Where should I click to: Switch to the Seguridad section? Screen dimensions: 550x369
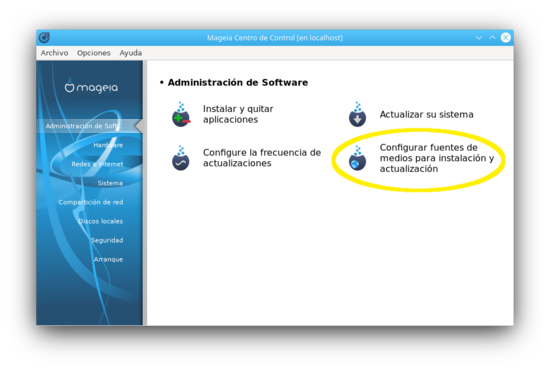(107, 240)
